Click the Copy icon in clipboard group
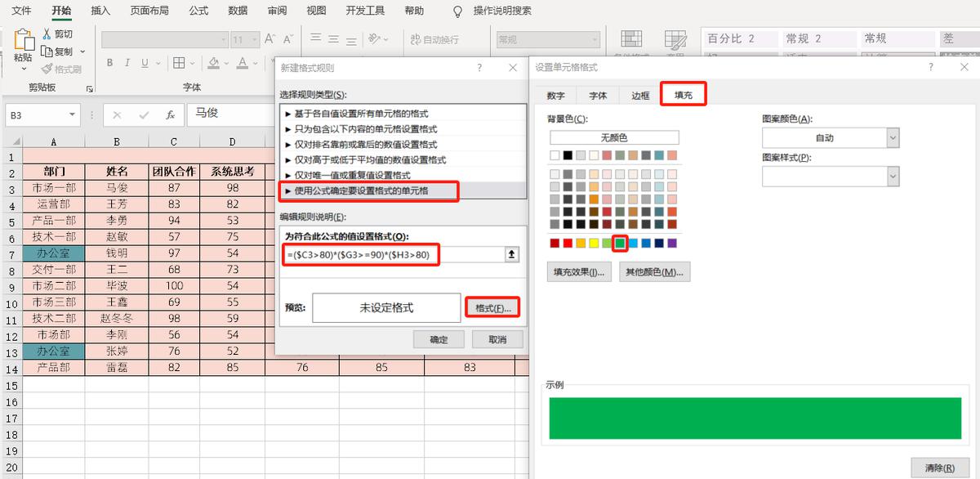 tap(47, 51)
